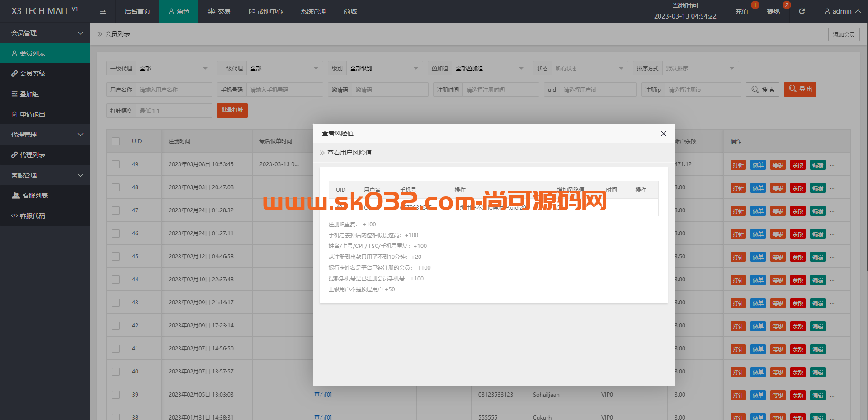Collapse sidebar with the hamburger menu icon

click(x=103, y=11)
